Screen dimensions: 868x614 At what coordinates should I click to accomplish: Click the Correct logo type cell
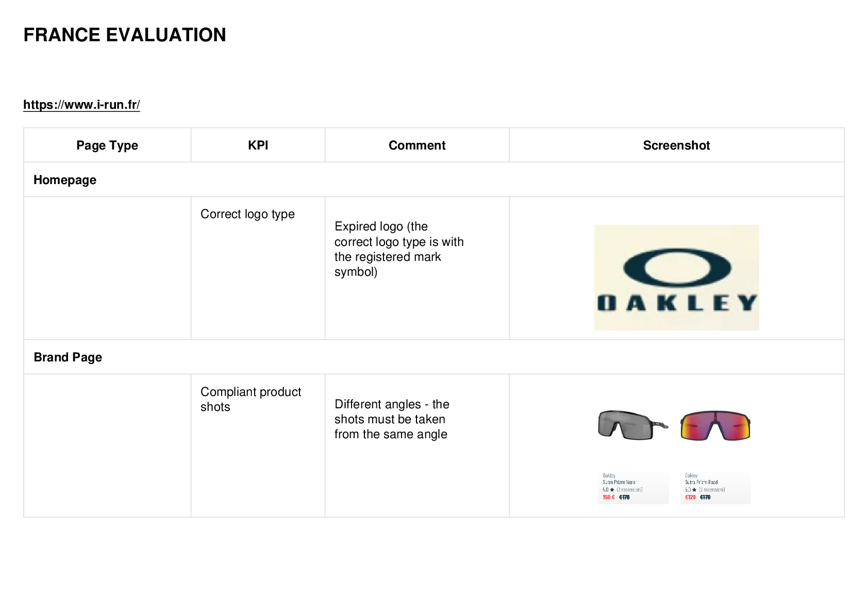(258, 268)
